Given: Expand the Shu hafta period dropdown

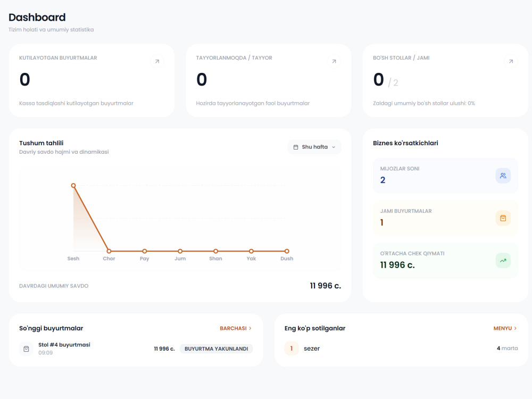Looking at the screenshot, I should point(314,147).
